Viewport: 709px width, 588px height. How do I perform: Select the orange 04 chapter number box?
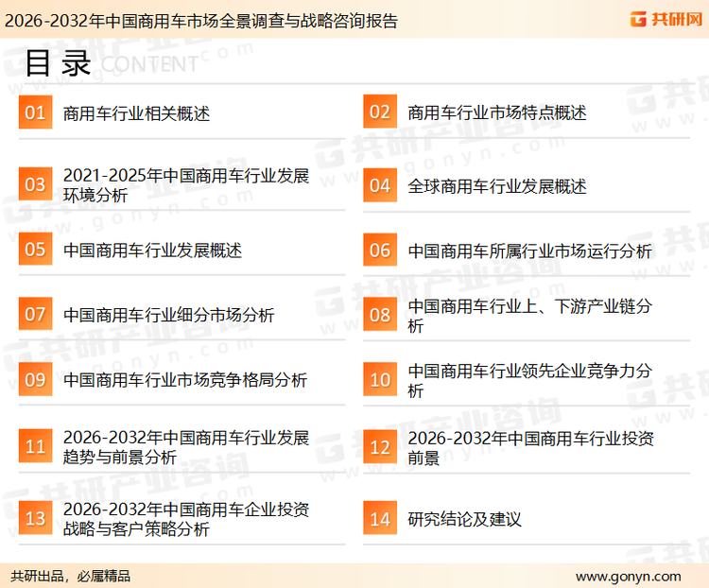380,185
